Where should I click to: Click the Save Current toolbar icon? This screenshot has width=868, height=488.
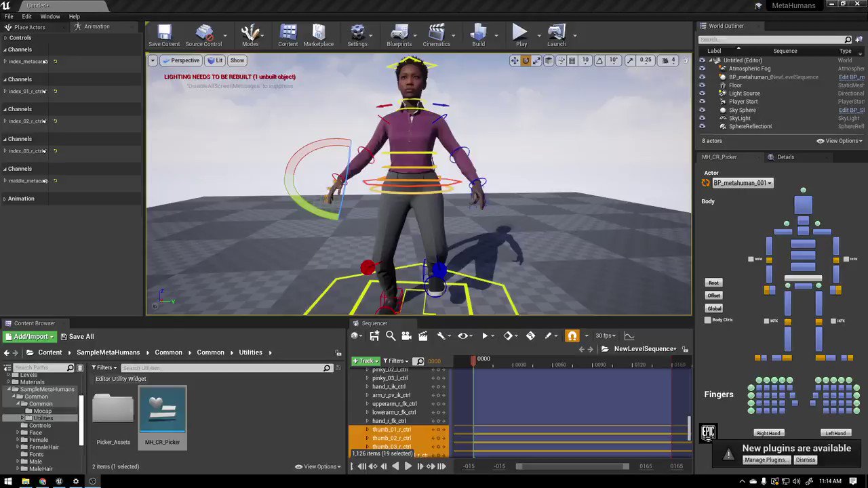pos(164,36)
